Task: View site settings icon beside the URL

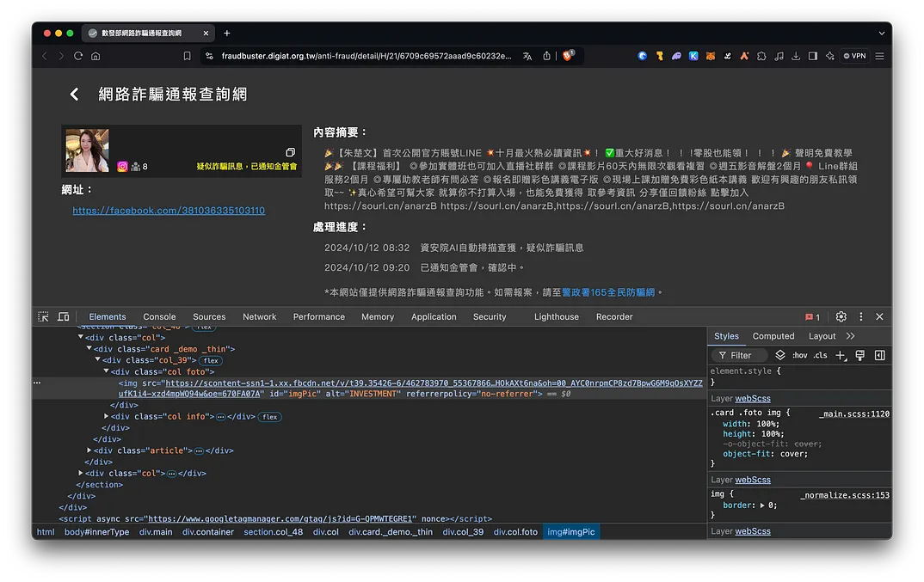Action: coord(209,56)
